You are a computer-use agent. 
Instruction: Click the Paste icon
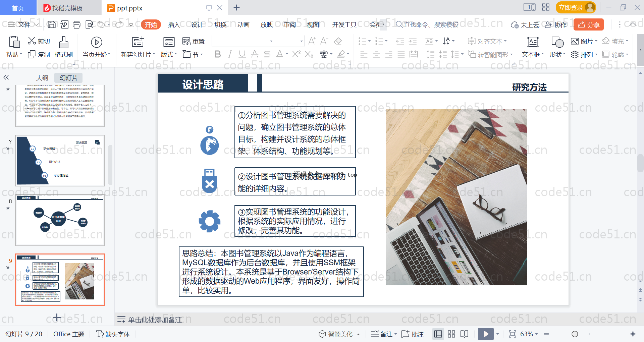coord(14,42)
